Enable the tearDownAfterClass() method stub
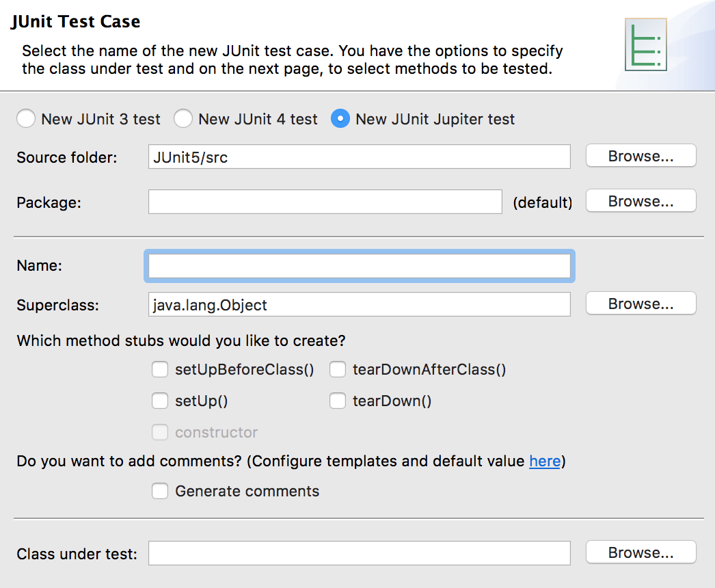Image resolution: width=715 pixels, height=588 pixels. point(338,369)
